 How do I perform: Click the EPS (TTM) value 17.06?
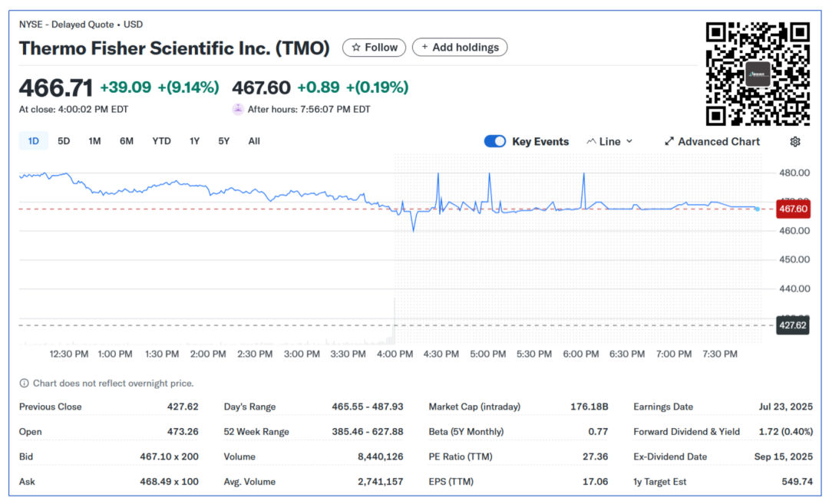(596, 482)
